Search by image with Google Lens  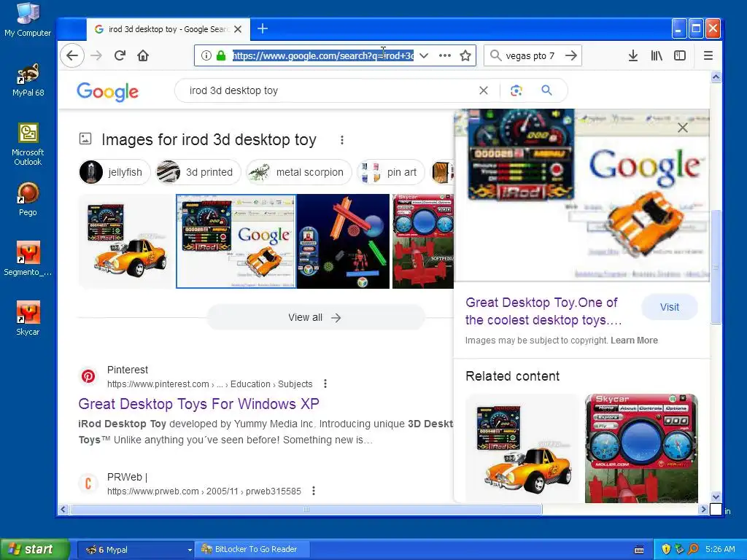pos(516,90)
